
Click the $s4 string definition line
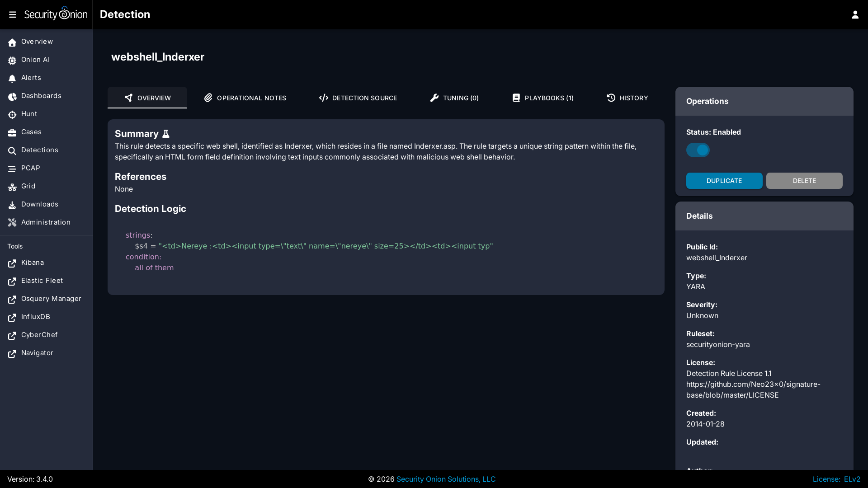(x=314, y=246)
